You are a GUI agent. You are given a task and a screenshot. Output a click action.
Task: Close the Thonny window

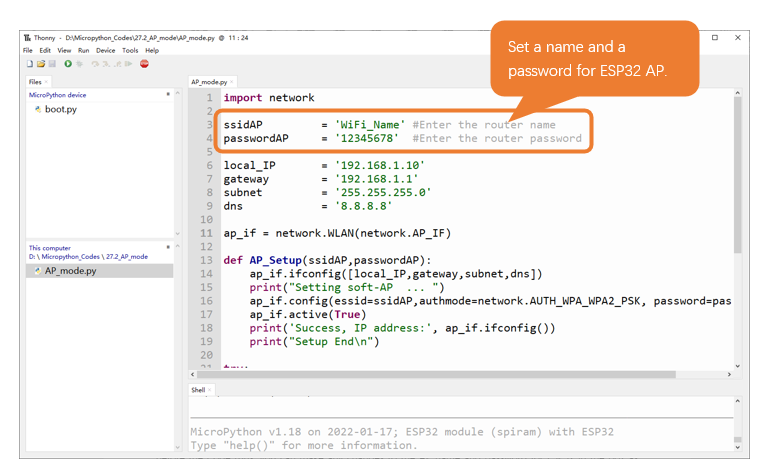click(x=738, y=38)
